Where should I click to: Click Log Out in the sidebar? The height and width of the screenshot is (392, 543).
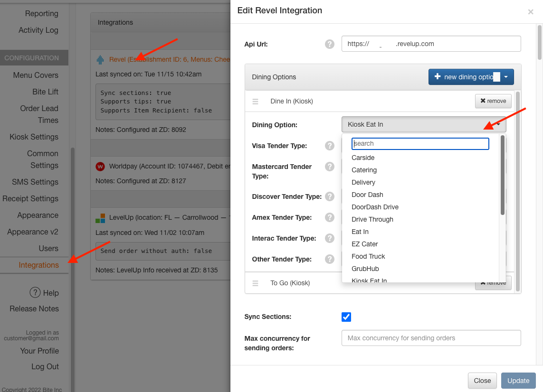point(45,366)
